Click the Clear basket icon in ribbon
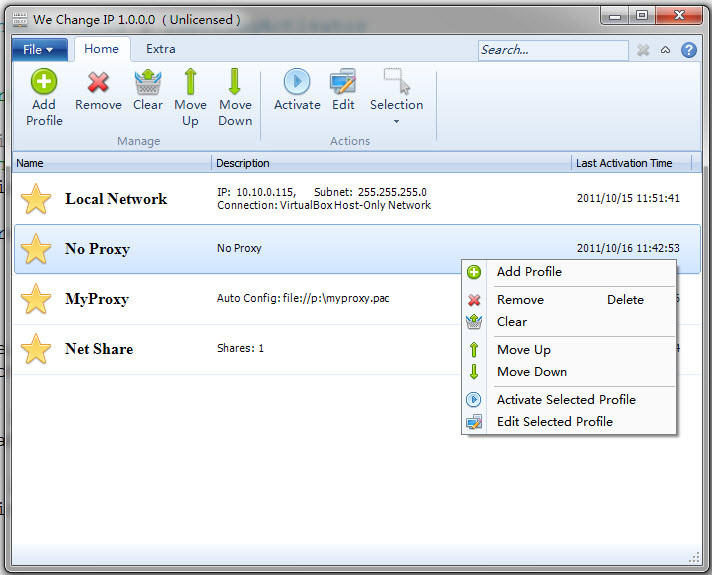This screenshot has width=712, height=575. coord(148,82)
